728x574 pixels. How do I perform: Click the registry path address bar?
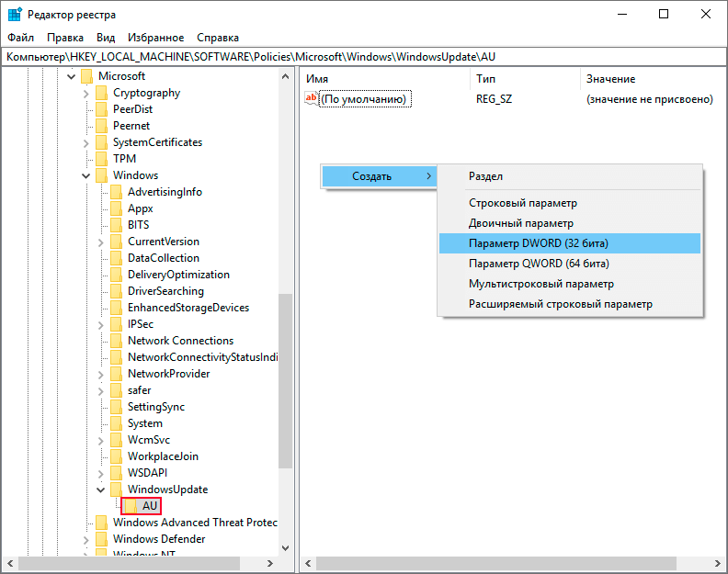(363, 57)
